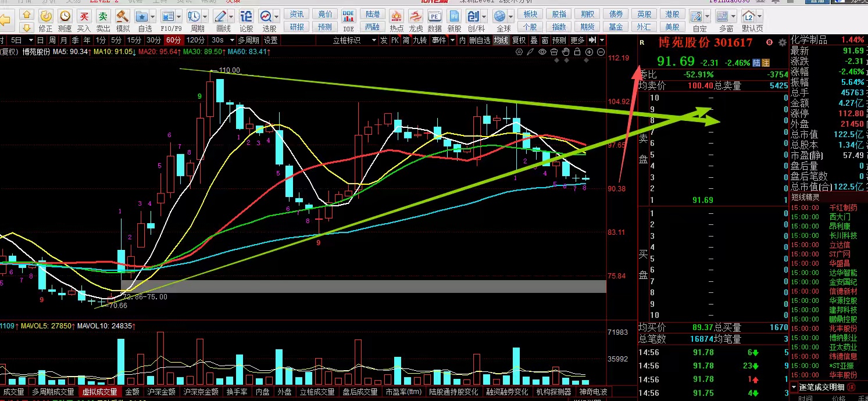868x401 pixels.
Task: Toggle the 均线 moving average display
Action: tap(501, 40)
